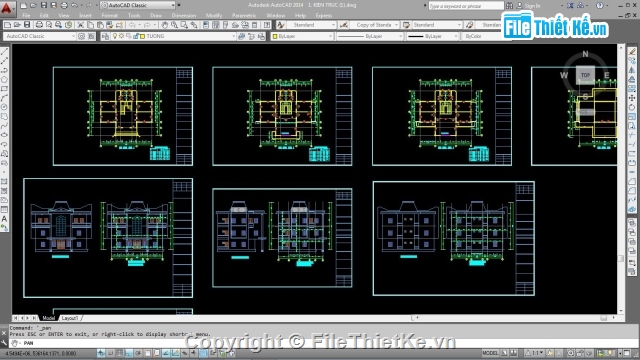The image size is (640, 360).
Task: Toggle the MODEL space status button
Action: 490,353
